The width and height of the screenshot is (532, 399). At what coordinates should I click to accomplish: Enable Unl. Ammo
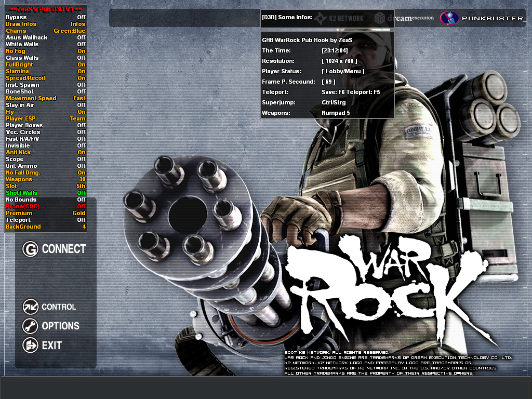click(46, 166)
